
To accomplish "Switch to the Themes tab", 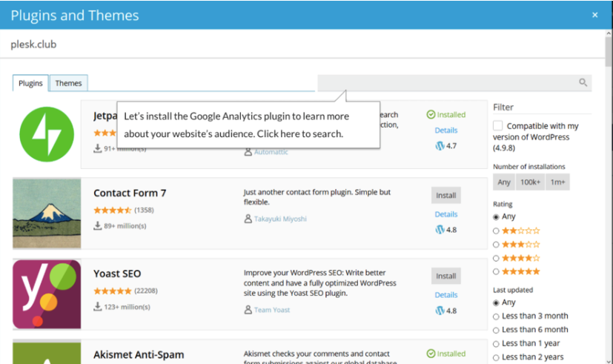I will pos(68,83).
